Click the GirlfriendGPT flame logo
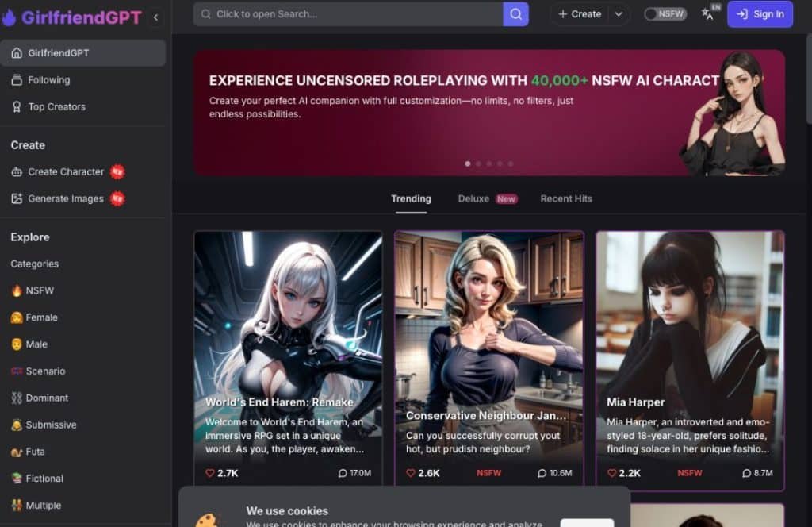The image size is (812, 527). 10,17
